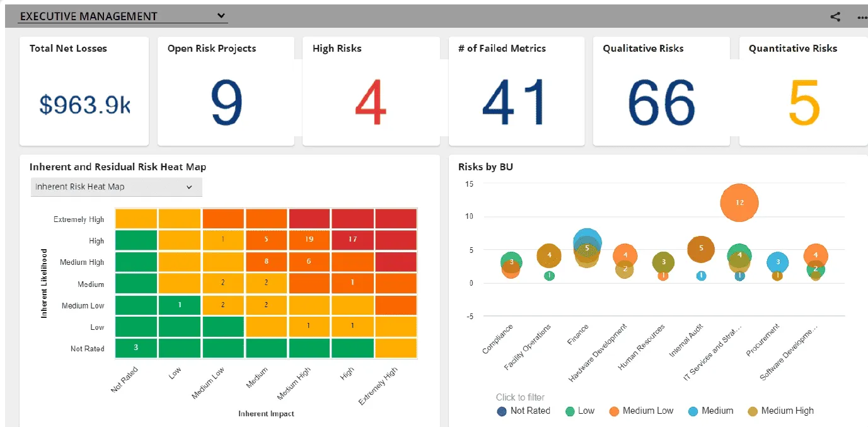Click the High Risks red number 4
This screenshot has height=427, width=868.
[x=371, y=103]
